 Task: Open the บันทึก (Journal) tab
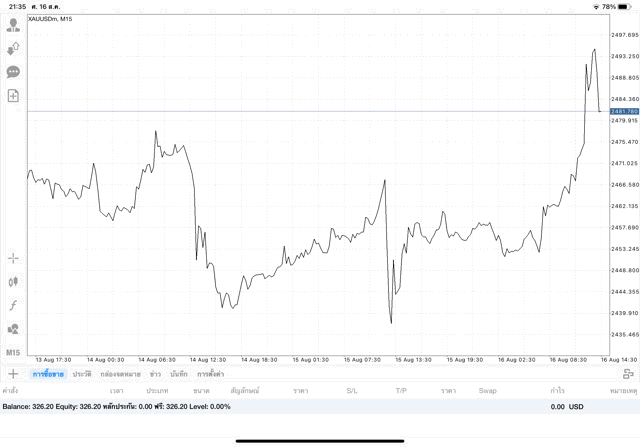click(179, 373)
